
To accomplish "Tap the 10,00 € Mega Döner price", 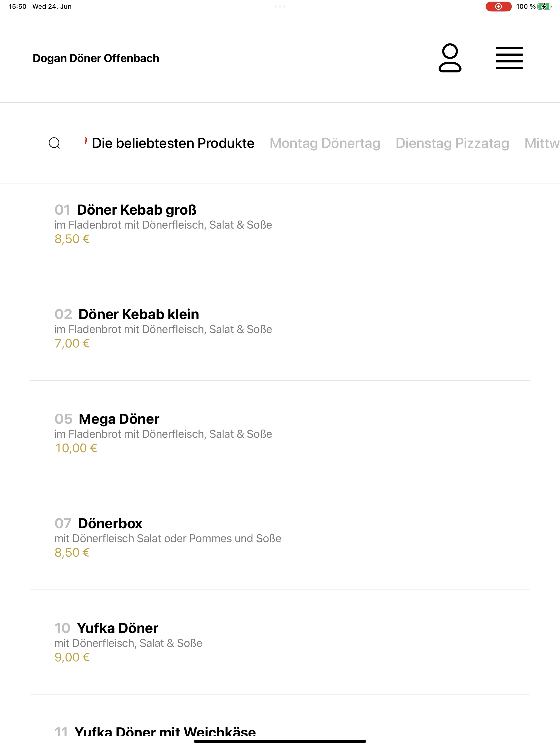I will click(76, 448).
